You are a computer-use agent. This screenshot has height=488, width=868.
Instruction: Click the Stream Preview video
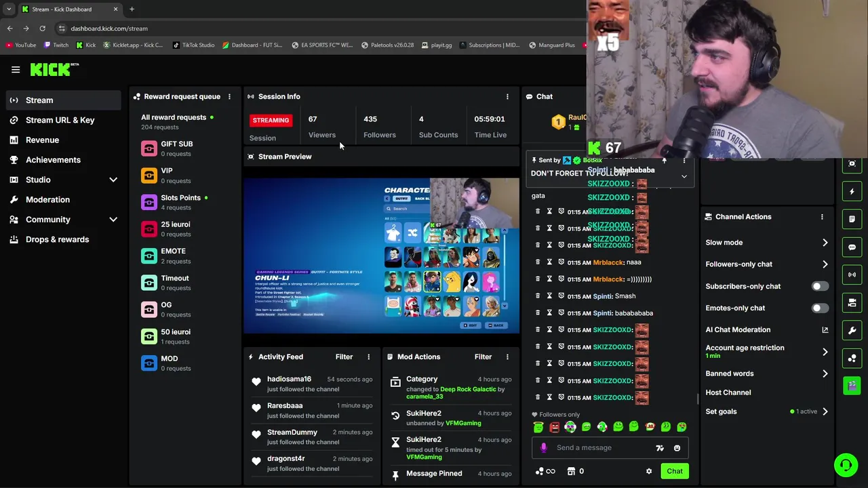381,256
